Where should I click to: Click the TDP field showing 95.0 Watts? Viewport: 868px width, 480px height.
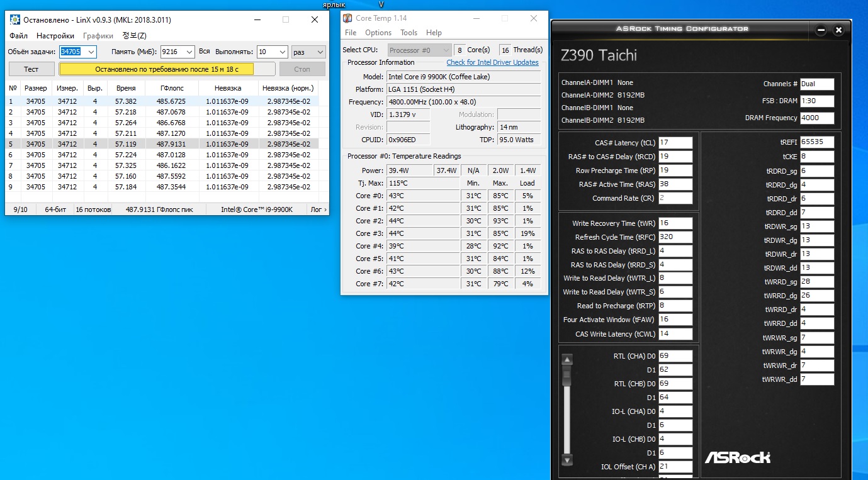tap(519, 140)
